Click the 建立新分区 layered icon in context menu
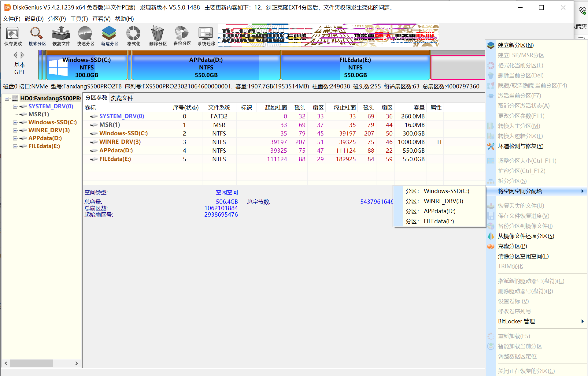The height and width of the screenshot is (376, 588). tap(491, 45)
